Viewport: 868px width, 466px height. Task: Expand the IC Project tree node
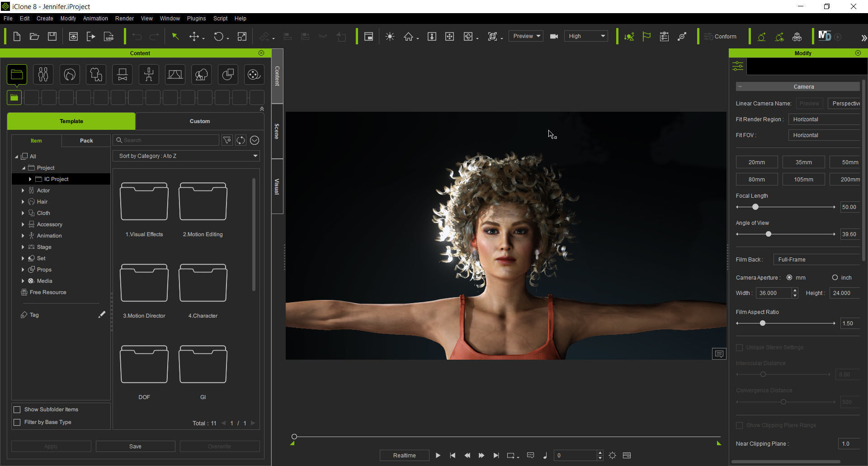(x=30, y=179)
